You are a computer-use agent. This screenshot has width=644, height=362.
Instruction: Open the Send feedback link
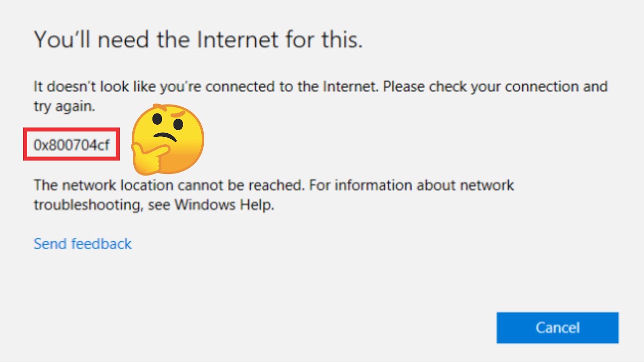[83, 244]
